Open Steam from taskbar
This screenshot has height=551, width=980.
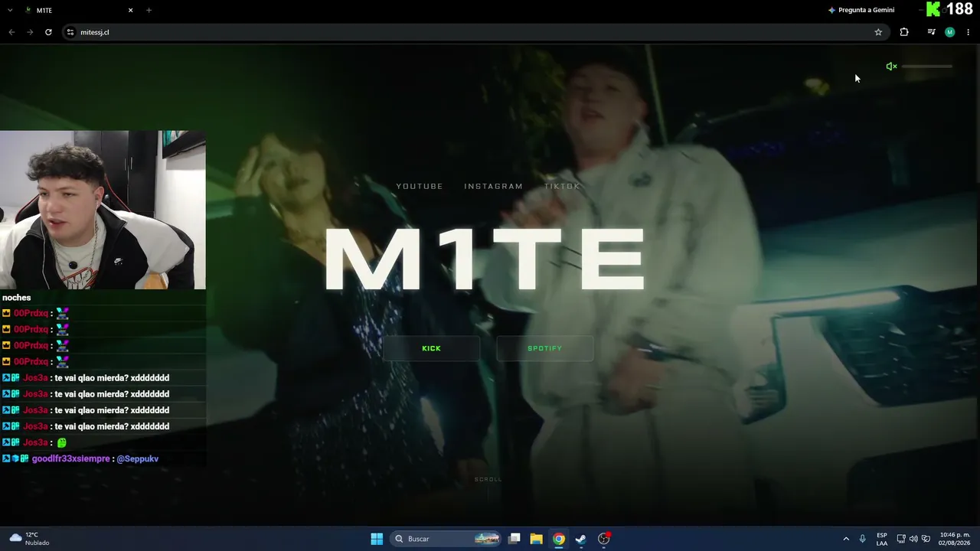coord(581,539)
